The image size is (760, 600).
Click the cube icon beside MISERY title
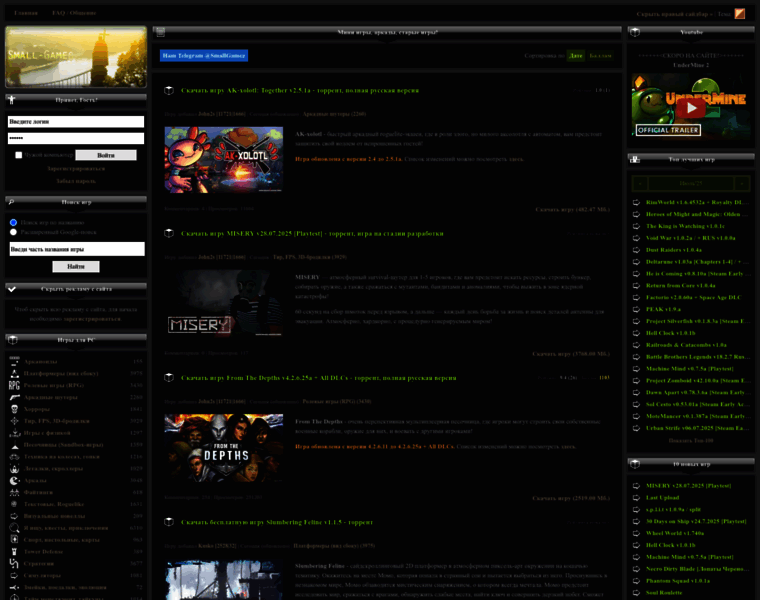click(169, 233)
